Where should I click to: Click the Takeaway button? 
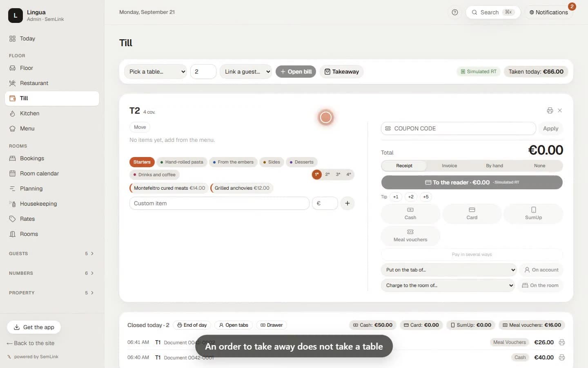[x=341, y=72]
